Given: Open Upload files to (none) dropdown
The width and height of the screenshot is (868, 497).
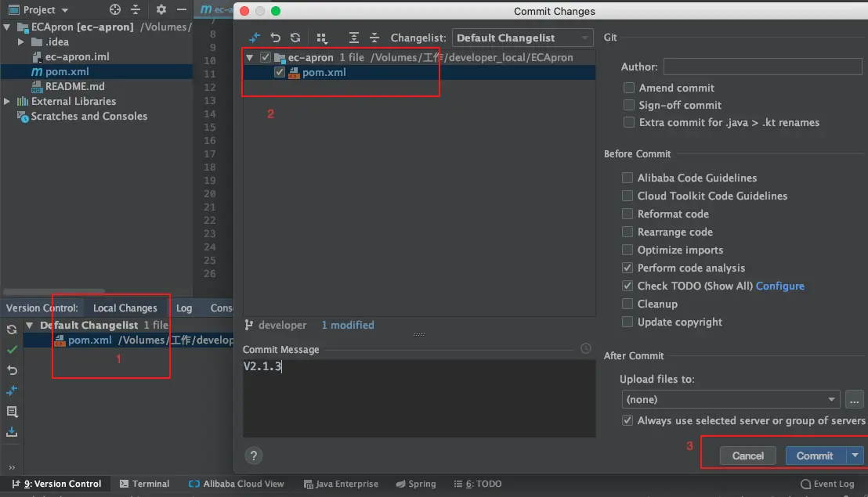Looking at the screenshot, I should point(731,399).
